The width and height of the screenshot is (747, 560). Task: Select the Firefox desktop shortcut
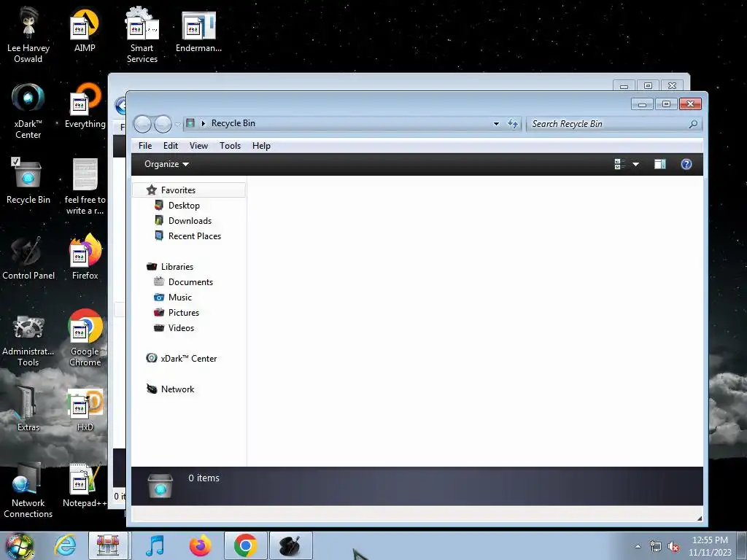tap(85, 257)
